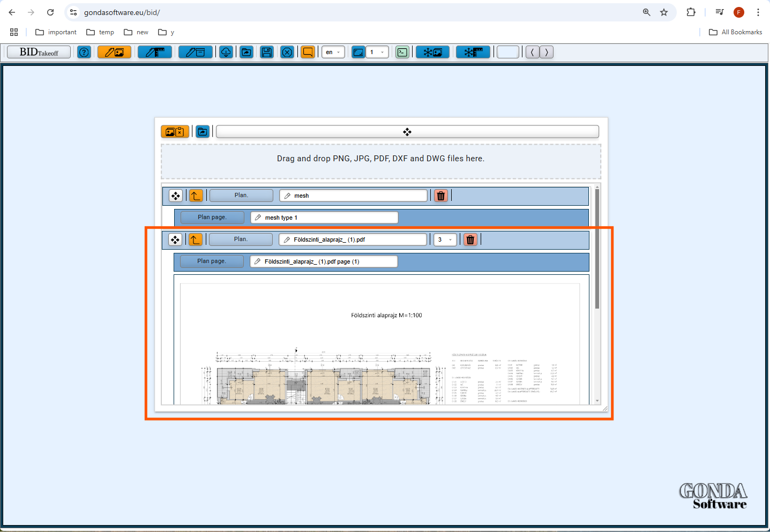770x532 pixels.
Task: Click the floor plan preview thumbnail
Action: (381, 340)
